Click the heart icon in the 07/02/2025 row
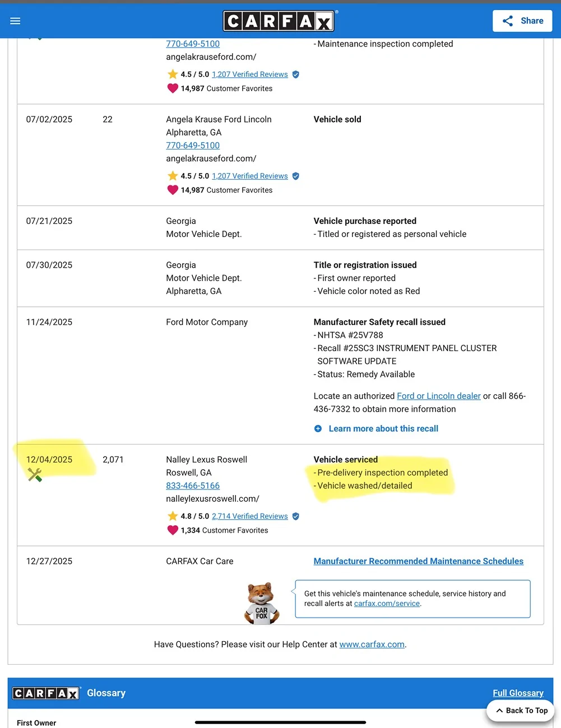Viewport: 561px width, 728px height. click(173, 190)
